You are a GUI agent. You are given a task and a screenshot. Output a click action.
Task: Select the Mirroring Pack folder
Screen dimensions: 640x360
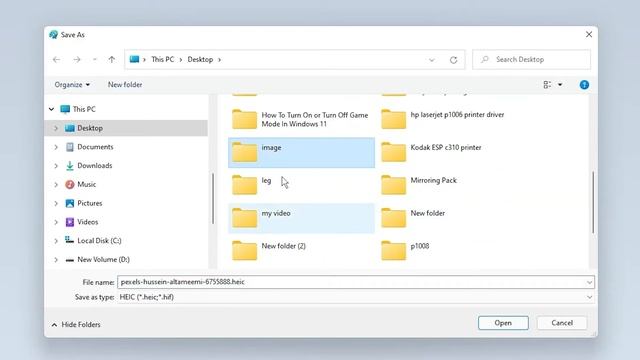[450, 185]
